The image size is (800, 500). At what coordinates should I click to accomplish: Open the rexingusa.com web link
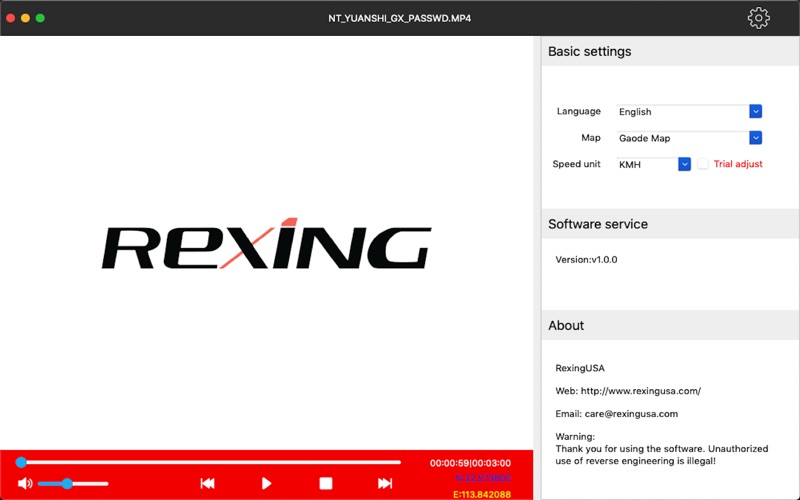tap(641, 391)
